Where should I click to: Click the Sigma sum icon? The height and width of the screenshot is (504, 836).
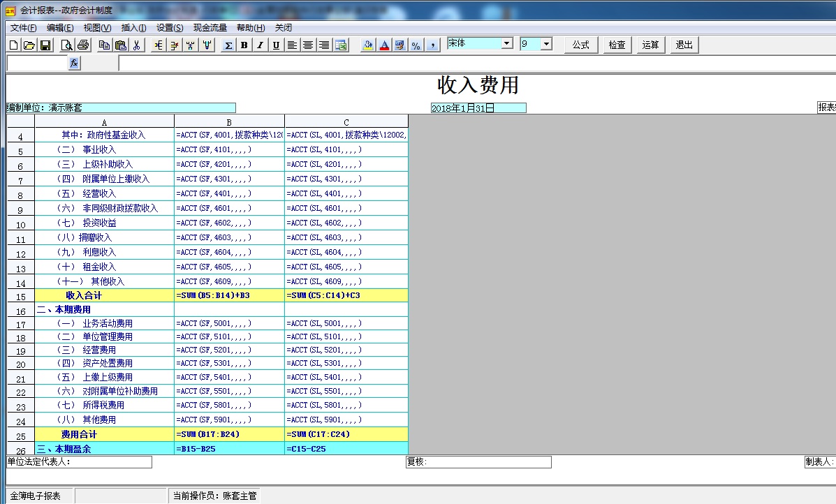pos(228,45)
